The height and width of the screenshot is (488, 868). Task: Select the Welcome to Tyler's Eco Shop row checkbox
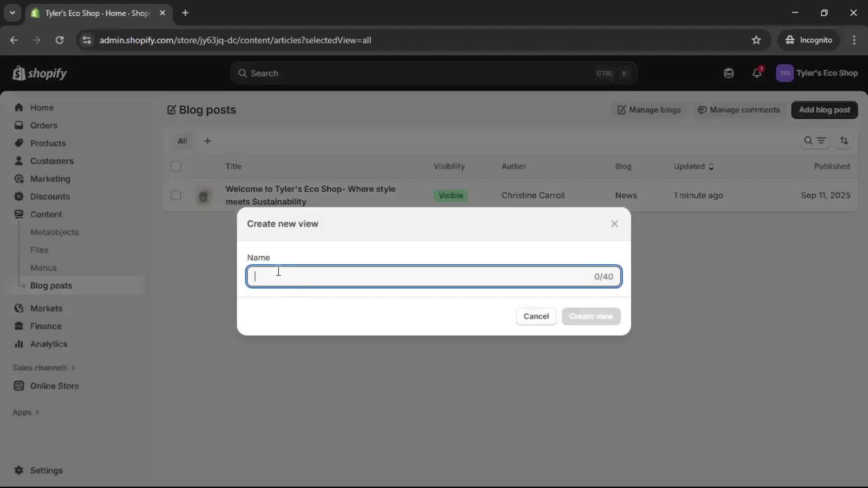point(176,195)
